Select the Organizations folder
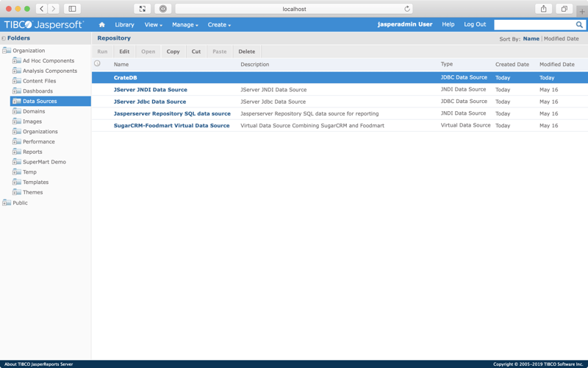This screenshot has height=368, width=588. tap(40, 132)
